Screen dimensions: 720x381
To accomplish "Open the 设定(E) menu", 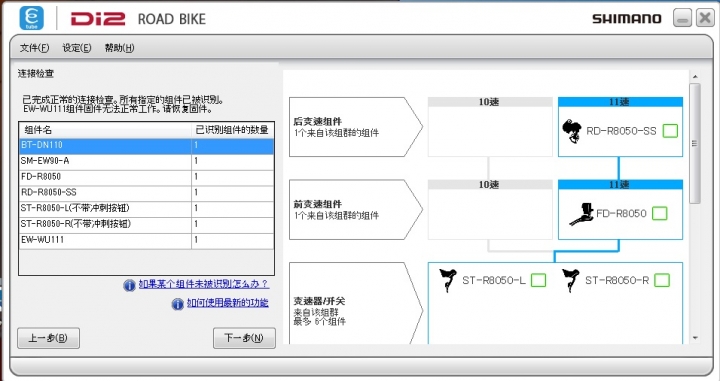I will (77, 48).
